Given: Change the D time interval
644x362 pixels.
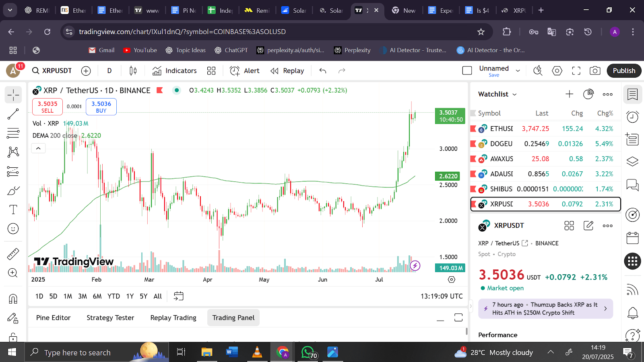Looking at the screenshot, I should 109,71.
